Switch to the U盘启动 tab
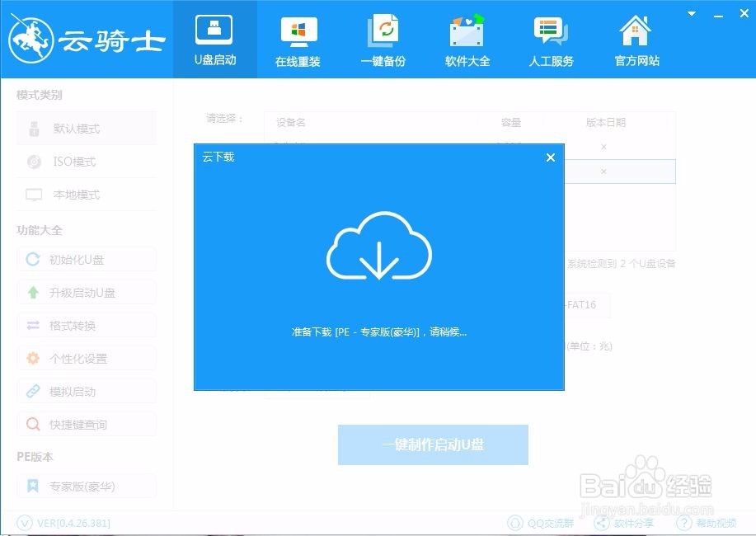The image size is (756, 536). coord(214,38)
